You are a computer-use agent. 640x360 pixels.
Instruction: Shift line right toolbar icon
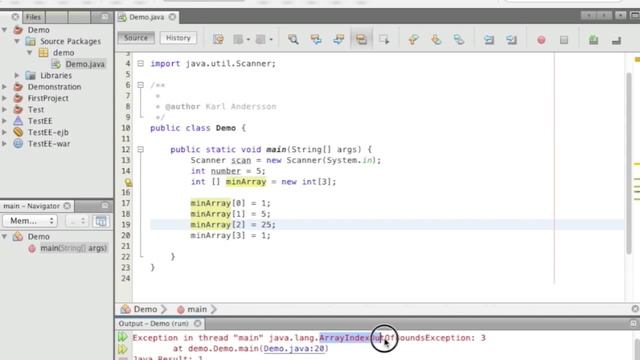click(x=511, y=39)
